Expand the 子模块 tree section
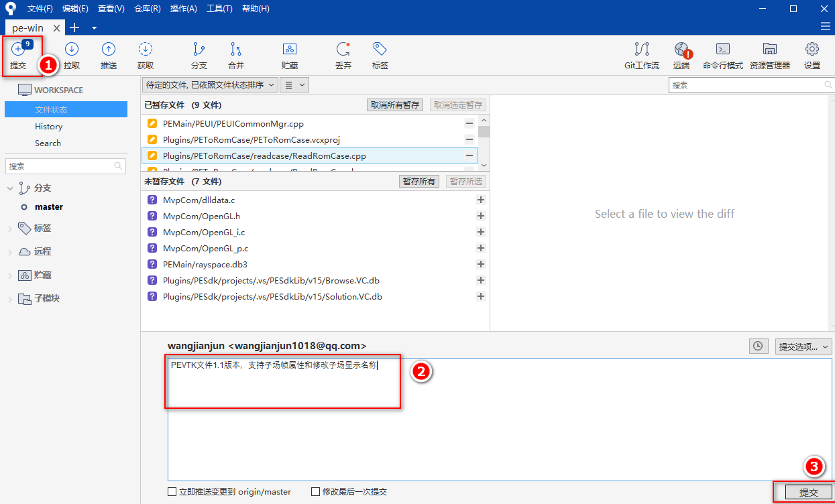 [x=10, y=299]
